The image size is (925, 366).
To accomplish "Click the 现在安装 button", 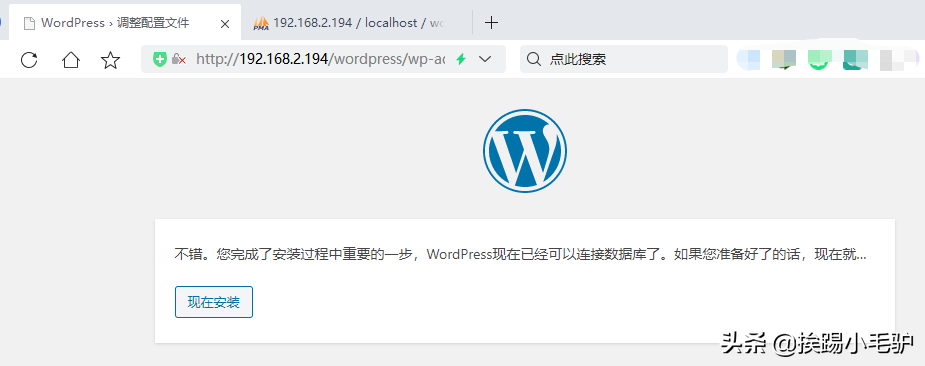I will [214, 302].
